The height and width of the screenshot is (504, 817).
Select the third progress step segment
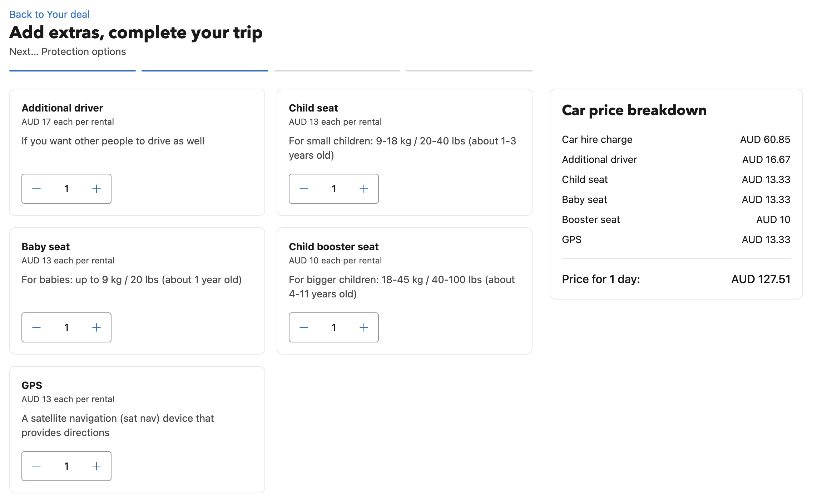(337, 71)
